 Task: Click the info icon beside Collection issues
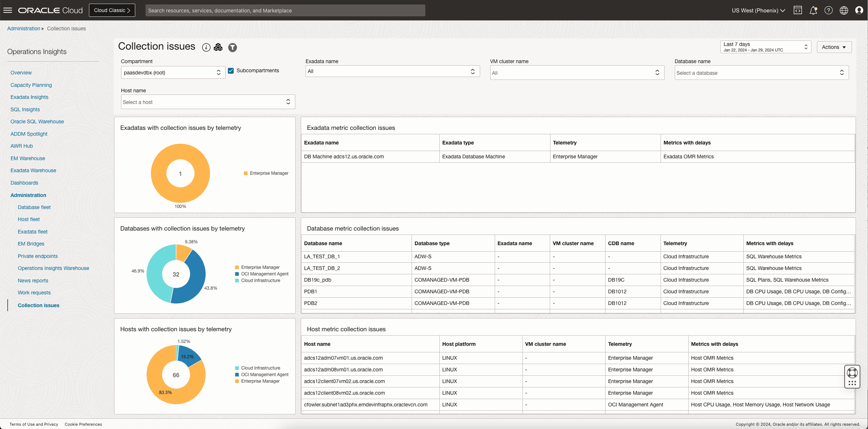[206, 47]
